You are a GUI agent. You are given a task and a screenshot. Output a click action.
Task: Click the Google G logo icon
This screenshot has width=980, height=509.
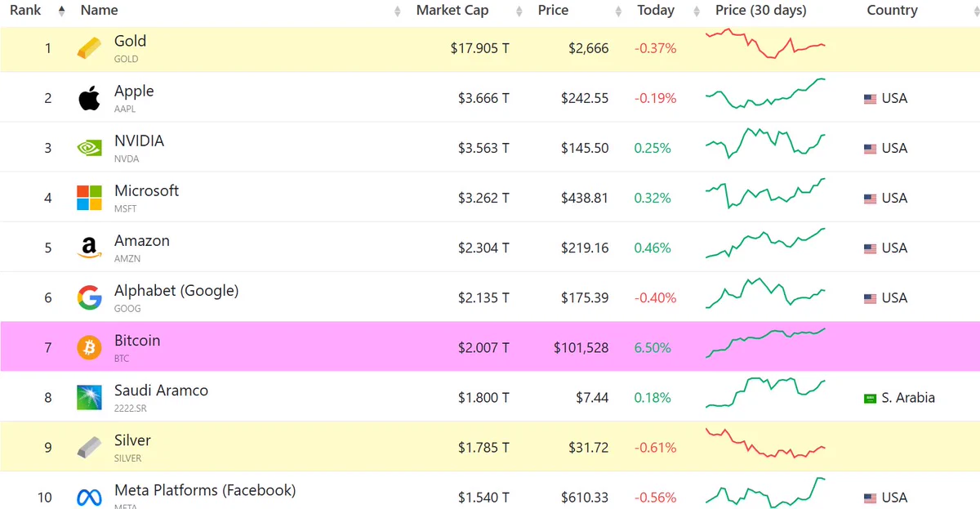(90, 298)
